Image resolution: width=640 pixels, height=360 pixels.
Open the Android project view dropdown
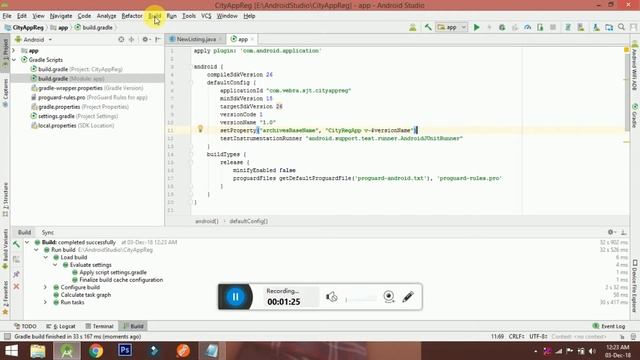click(x=34, y=40)
